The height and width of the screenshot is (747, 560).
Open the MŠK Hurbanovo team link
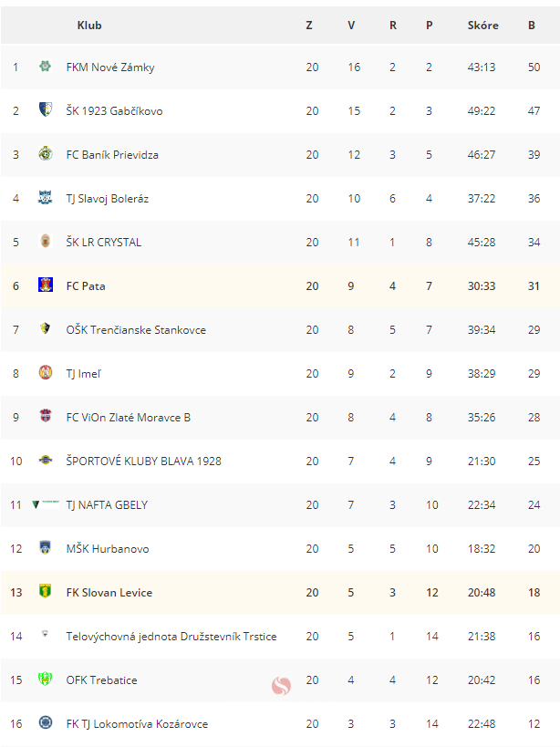[108, 549]
